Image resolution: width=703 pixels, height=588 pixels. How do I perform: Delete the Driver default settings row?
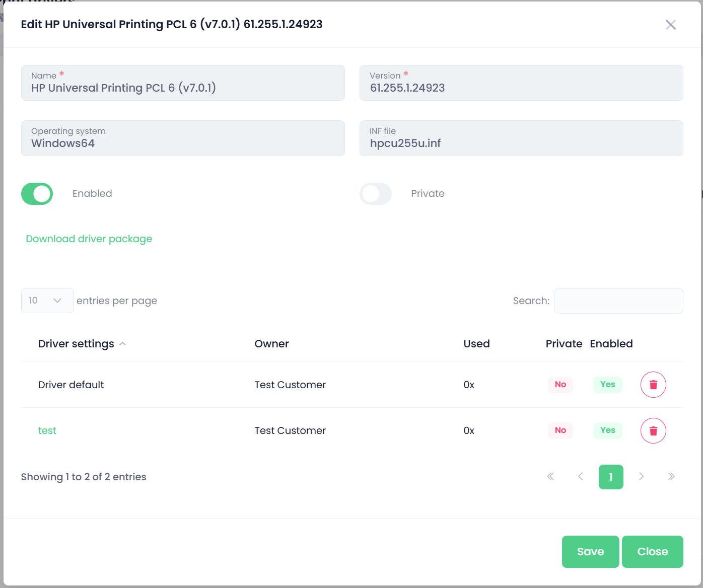click(x=653, y=385)
